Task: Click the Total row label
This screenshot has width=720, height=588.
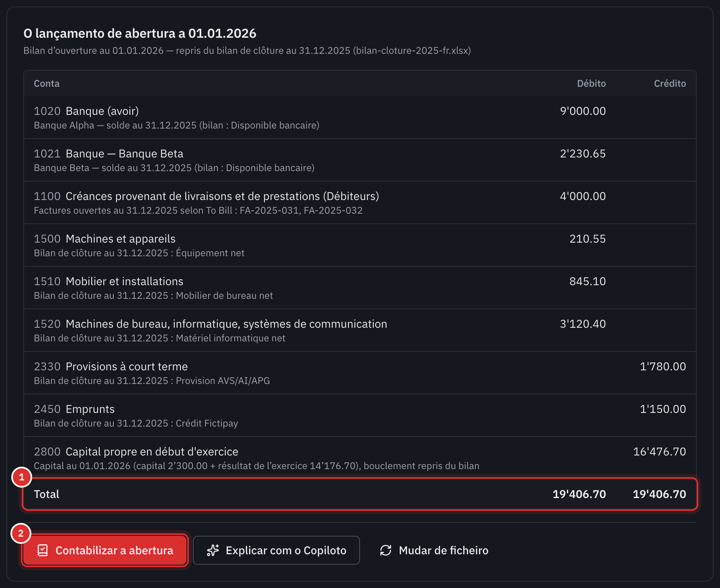Action: tap(47, 494)
